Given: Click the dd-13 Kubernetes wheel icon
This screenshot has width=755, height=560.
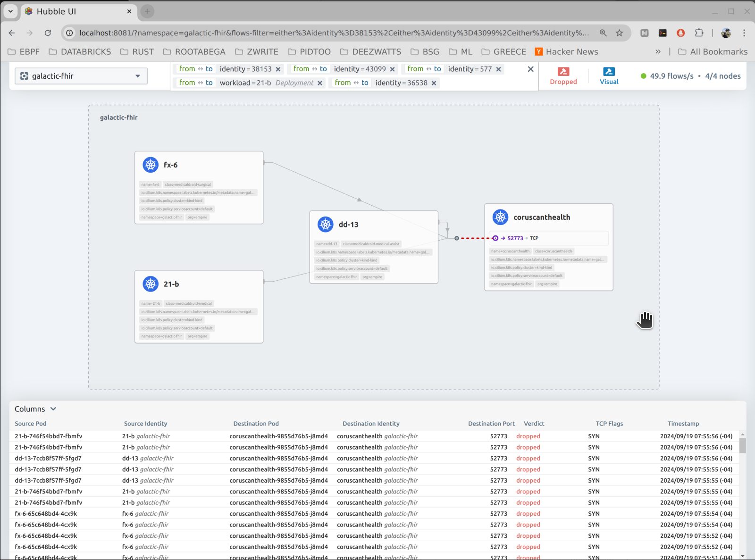Looking at the screenshot, I should tap(326, 224).
